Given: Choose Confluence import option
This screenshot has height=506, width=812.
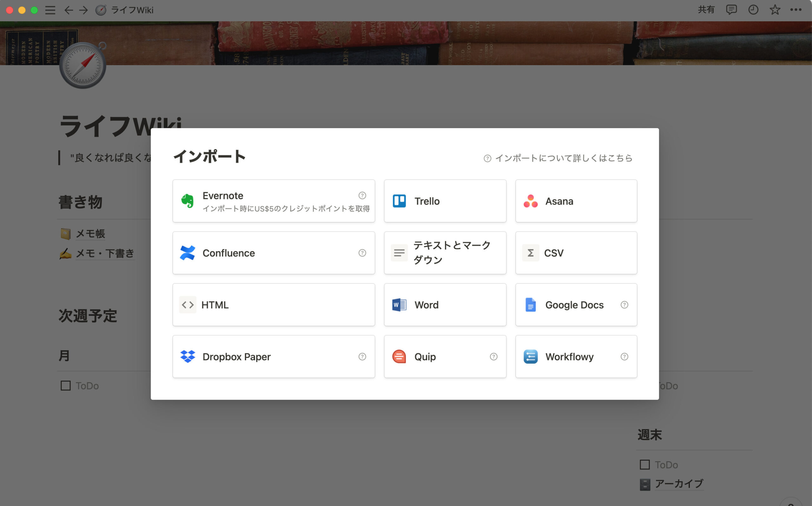Looking at the screenshot, I should [x=273, y=253].
